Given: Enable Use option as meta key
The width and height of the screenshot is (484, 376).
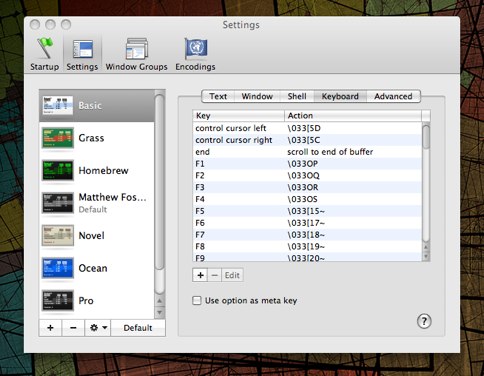Looking at the screenshot, I should coord(197,301).
